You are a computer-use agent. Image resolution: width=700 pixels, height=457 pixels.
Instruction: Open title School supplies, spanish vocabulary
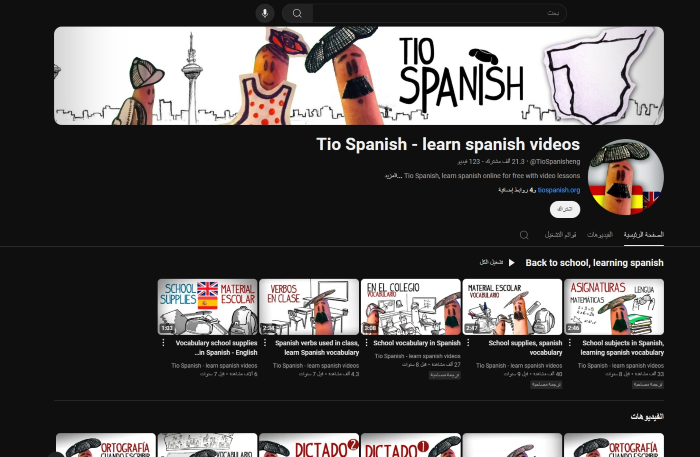click(525, 348)
